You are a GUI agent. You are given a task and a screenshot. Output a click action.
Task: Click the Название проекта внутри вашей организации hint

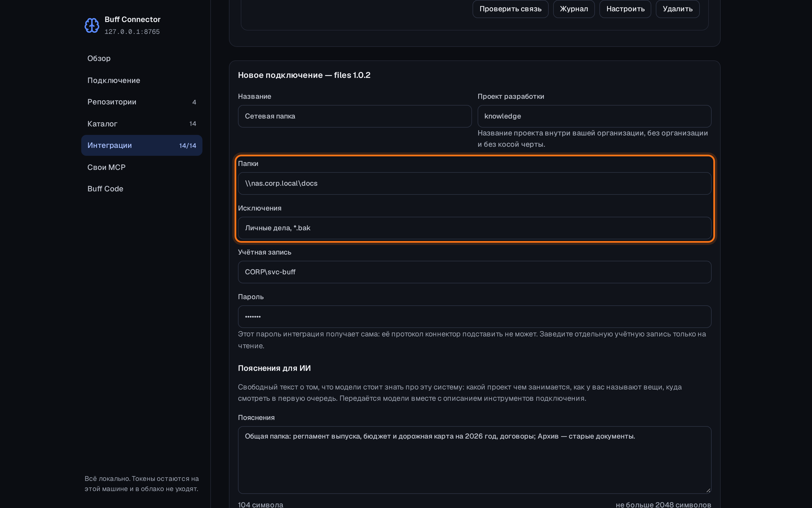coord(593,139)
